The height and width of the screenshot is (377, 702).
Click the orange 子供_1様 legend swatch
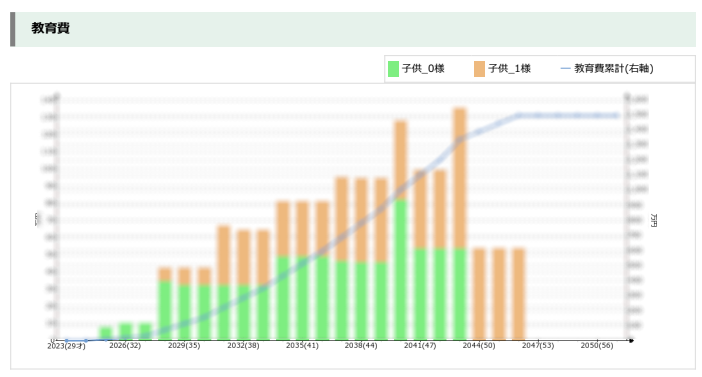[479, 69]
